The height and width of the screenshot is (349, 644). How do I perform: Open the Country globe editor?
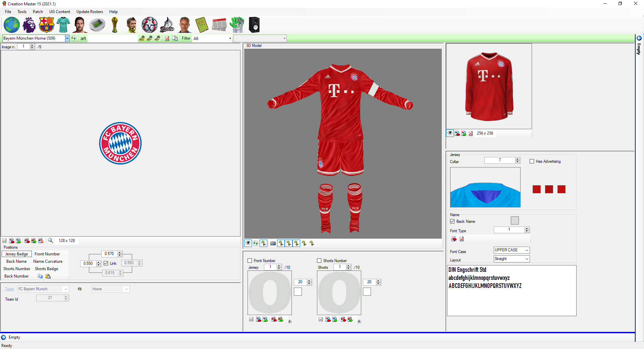coord(12,25)
